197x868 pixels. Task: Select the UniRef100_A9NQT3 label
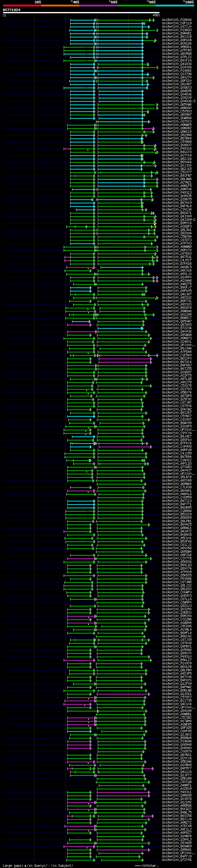(177, 338)
